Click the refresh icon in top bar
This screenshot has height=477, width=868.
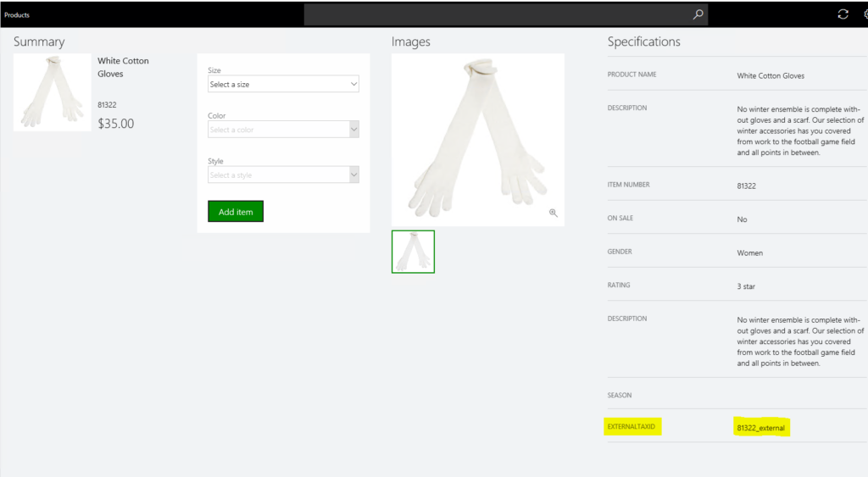(x=843, y=14)
